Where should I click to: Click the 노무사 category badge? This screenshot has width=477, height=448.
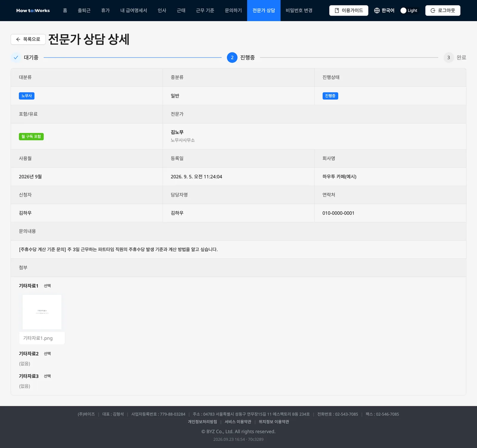coord(27,96)
